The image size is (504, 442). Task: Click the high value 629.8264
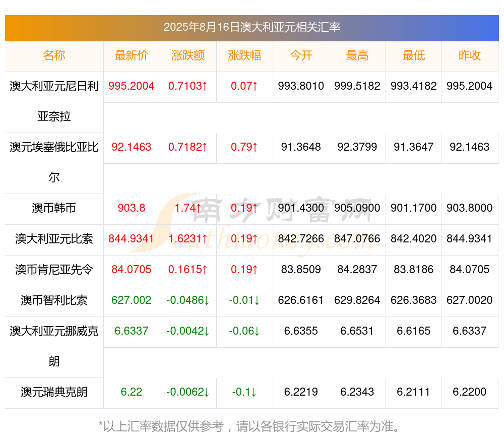357,300
